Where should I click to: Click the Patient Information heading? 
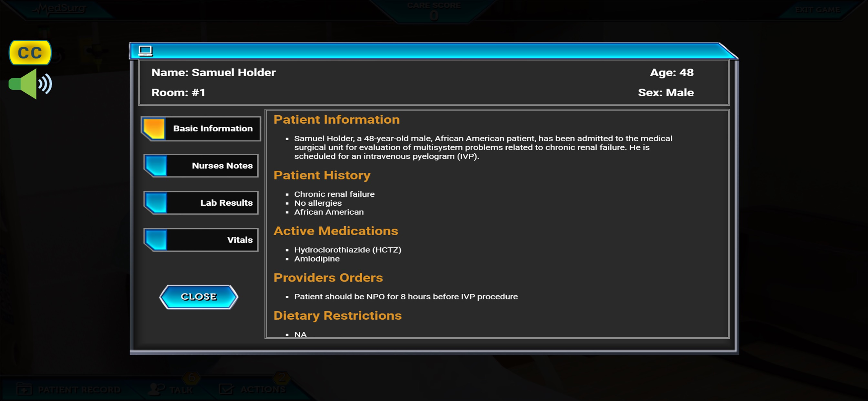tap(336, 120)
